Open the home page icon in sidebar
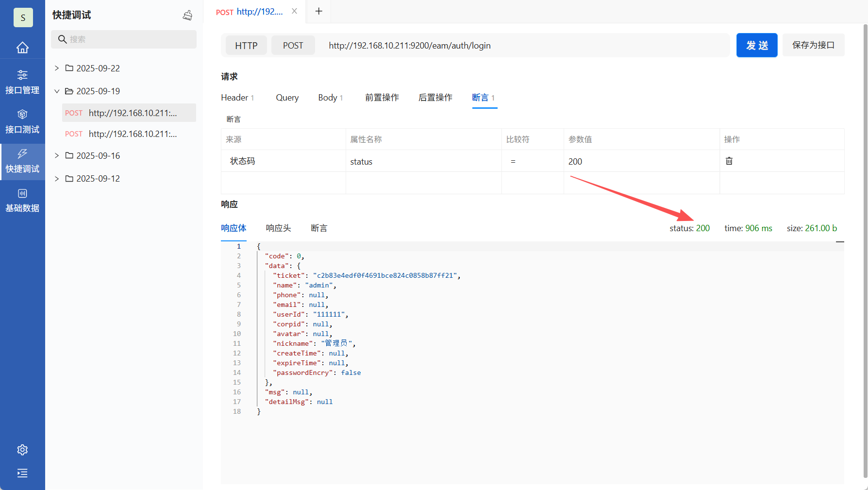Image resolution: width=868 pixels, height=490 pixels. click(22, 48)
